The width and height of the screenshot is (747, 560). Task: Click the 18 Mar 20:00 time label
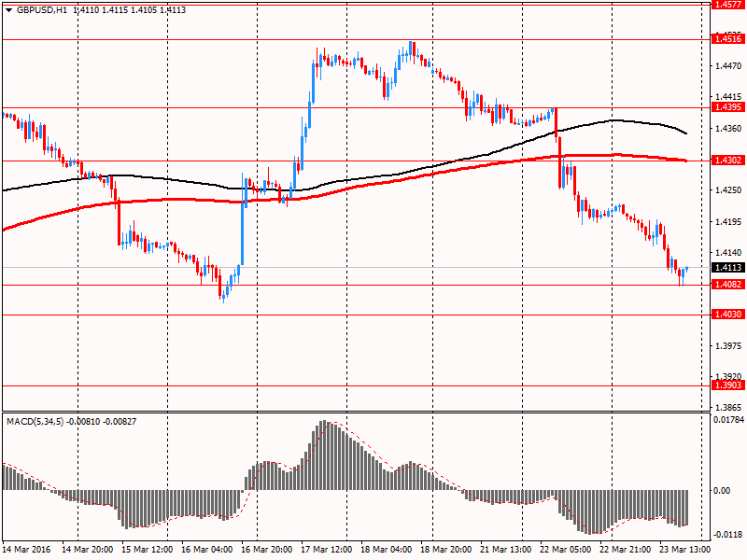[446, 550]
